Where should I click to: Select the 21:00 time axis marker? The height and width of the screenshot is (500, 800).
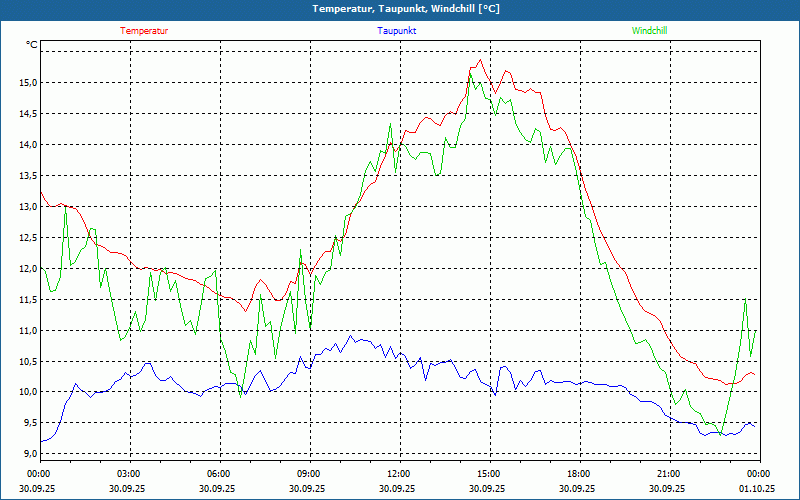pyautogui.click(x=669, y=473)
